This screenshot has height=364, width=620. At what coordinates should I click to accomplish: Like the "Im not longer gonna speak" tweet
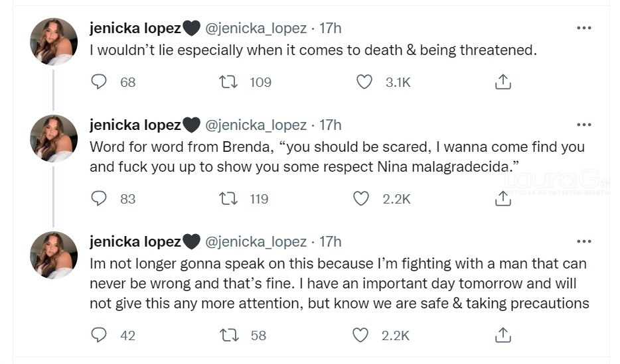[x=361, y=335]
